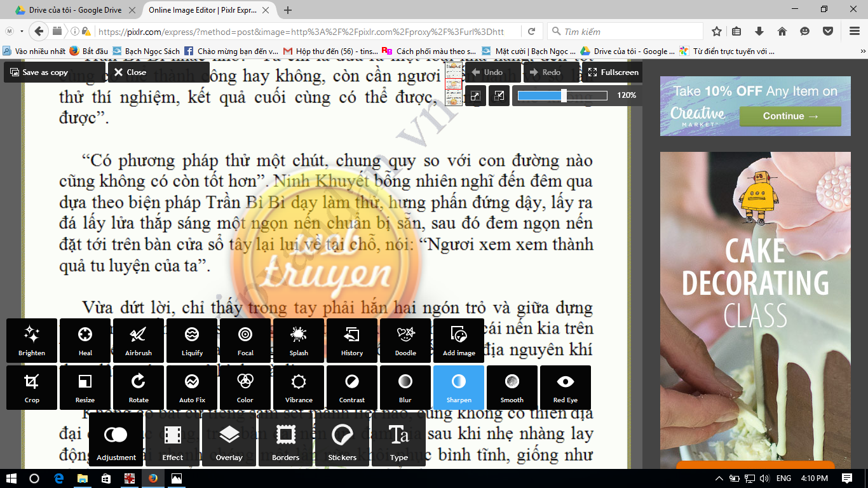Click the Windows Start button
The width and height of the screenshot is (868, 488).
click(x=11, y=478)
